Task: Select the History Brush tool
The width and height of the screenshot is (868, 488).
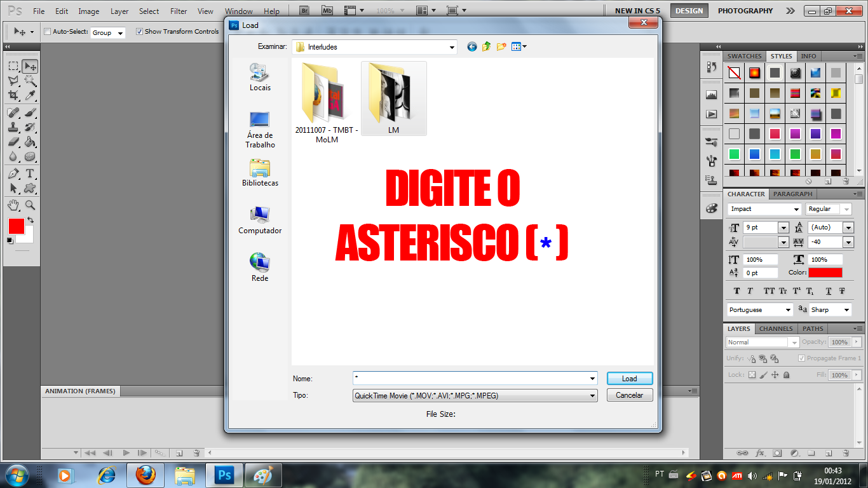Action: pos(30,127)
